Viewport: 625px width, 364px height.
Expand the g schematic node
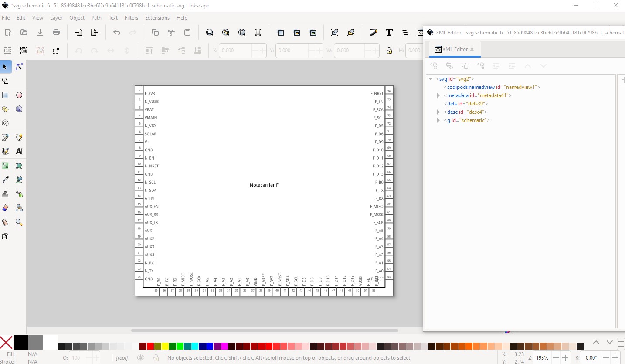438,120
